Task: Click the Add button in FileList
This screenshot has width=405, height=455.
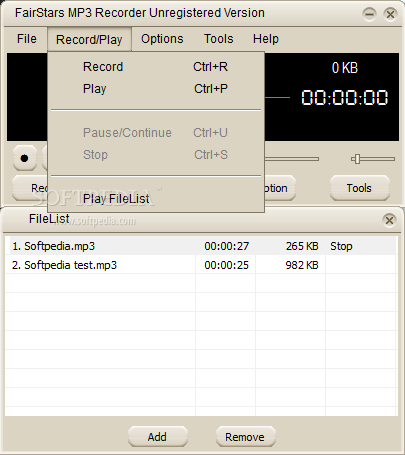Action: pos(158,437)
